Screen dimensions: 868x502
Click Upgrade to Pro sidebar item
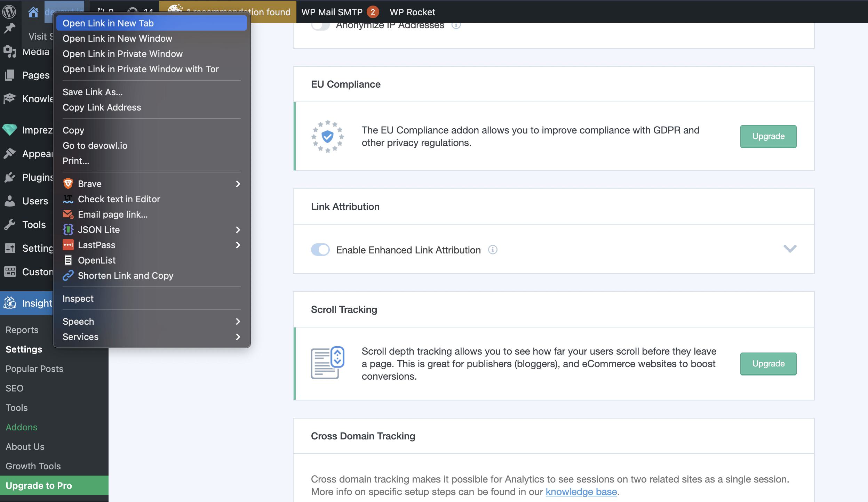39,485
